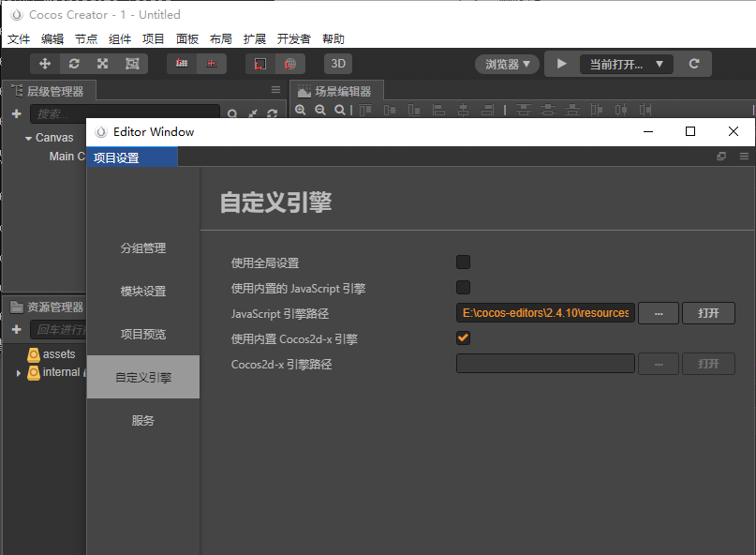
Task: Select the 项目设置 tab in Editor Window
Action: click(x=132, y=157)
